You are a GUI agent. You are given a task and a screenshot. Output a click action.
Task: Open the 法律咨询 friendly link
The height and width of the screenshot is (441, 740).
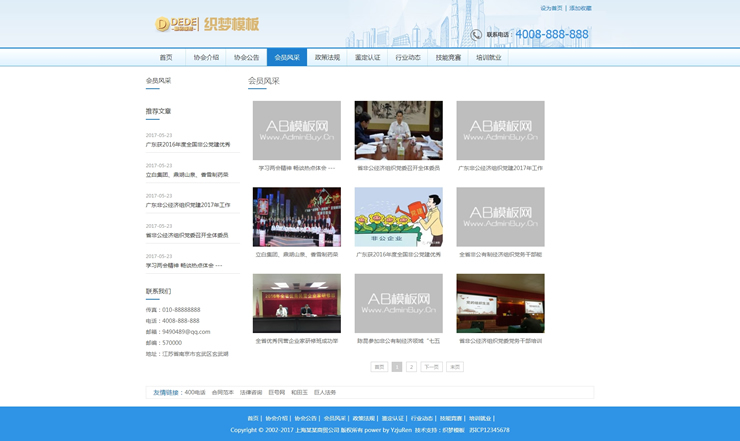pyautogui.click(x=250, y=393)
